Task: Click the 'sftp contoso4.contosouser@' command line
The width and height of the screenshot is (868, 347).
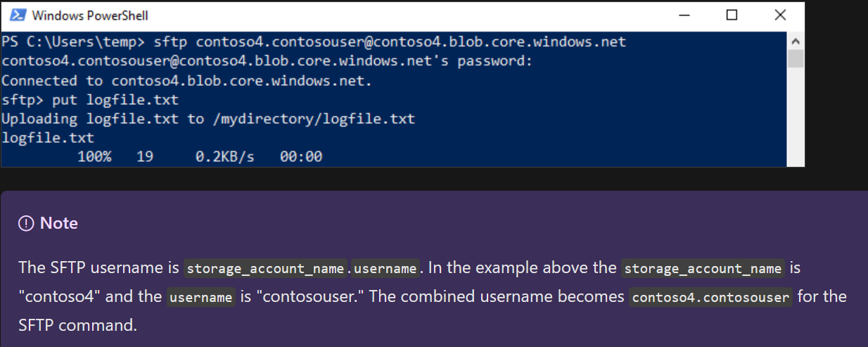Action: tap(314, 42)
